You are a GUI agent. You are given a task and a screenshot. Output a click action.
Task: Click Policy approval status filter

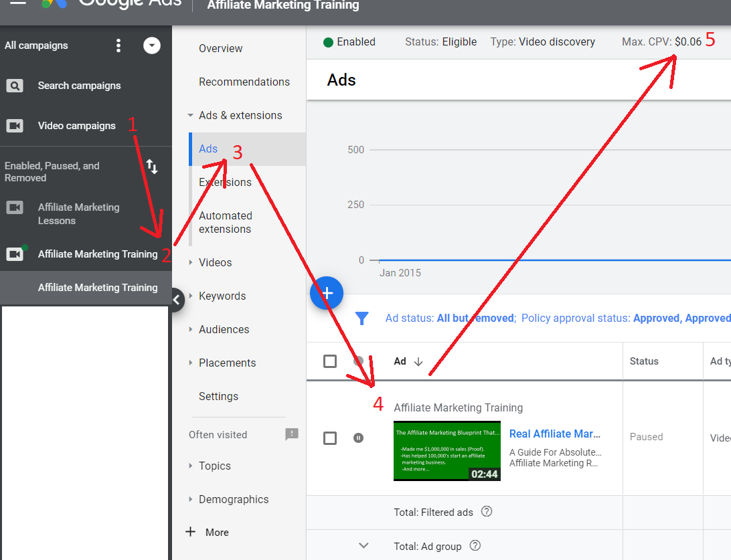click(x=626, y=318)
